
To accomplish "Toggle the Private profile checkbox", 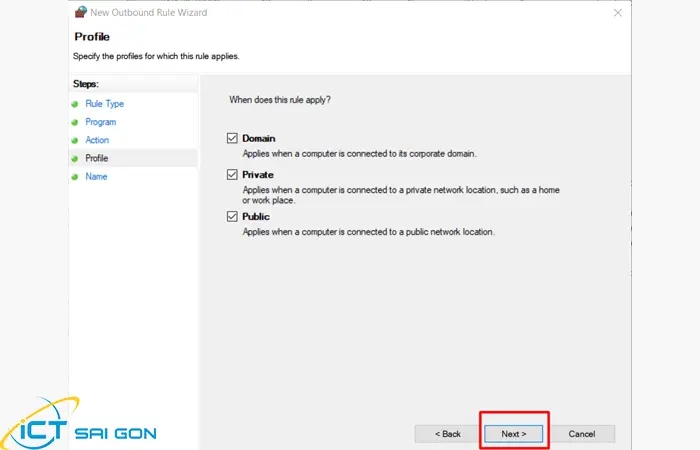I will point(233,174).
